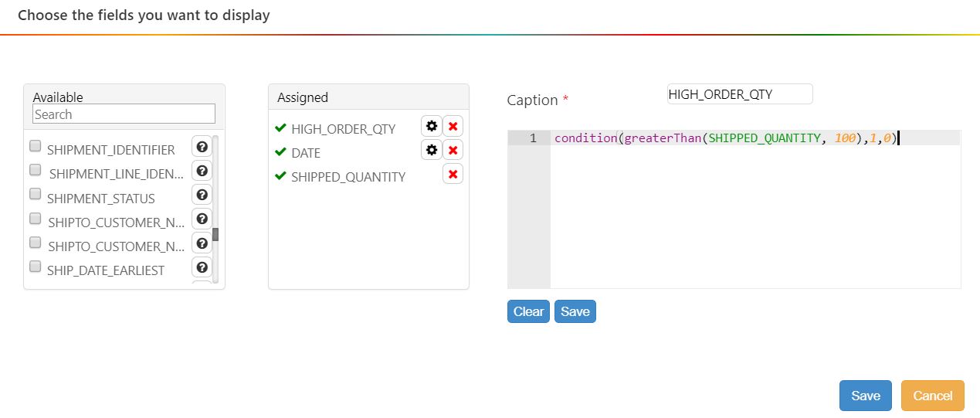Open settings gear for DATE field
Screen dimensions: 980x418
tap(432, 150)
